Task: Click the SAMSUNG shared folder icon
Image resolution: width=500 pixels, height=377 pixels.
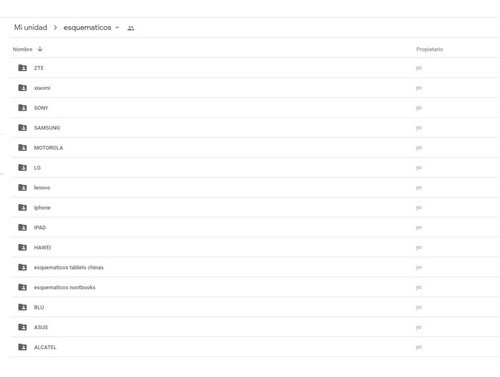Action: click(x=22, y=128)
